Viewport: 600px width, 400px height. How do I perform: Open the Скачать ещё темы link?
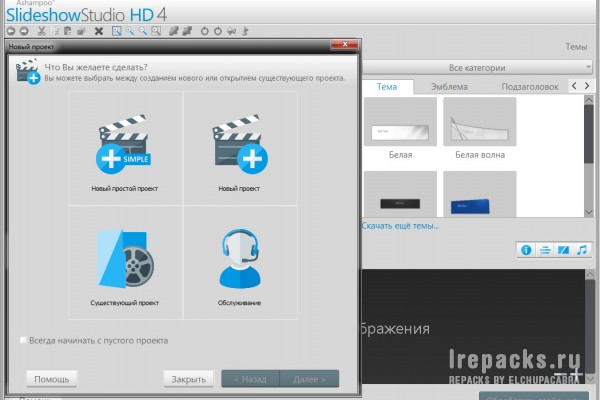pyautogui.click(x=400, y=226)
